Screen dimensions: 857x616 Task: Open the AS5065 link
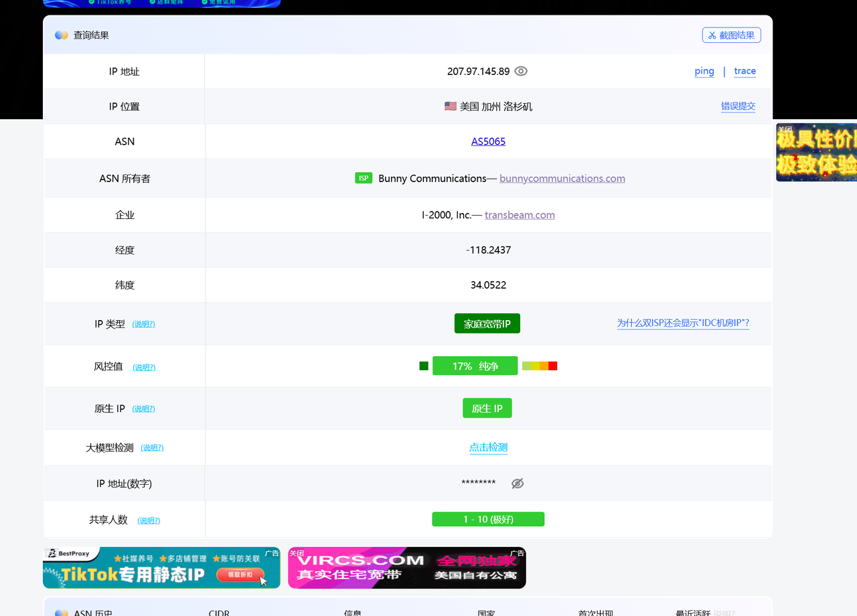point(489,141)
